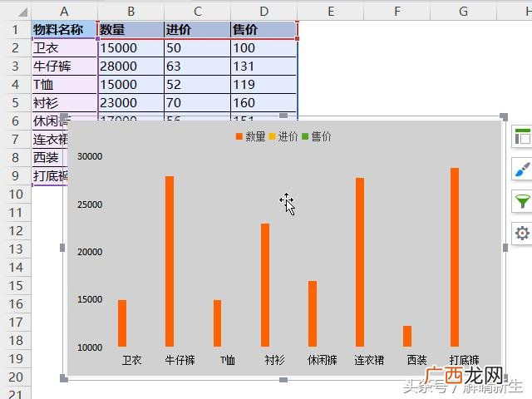Open the Chart Filters funnel button
Viewport: 532px width, 399px height.
523,201
